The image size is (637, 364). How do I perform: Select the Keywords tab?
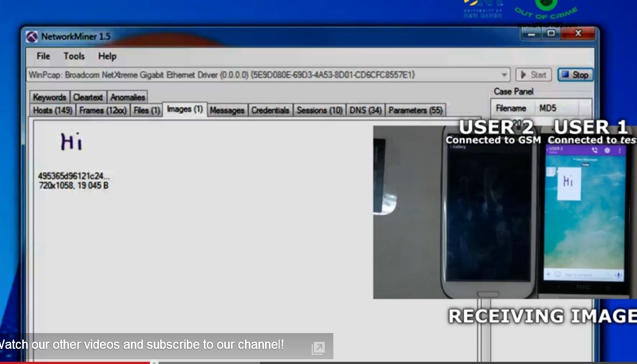click(x=49, y=98)
